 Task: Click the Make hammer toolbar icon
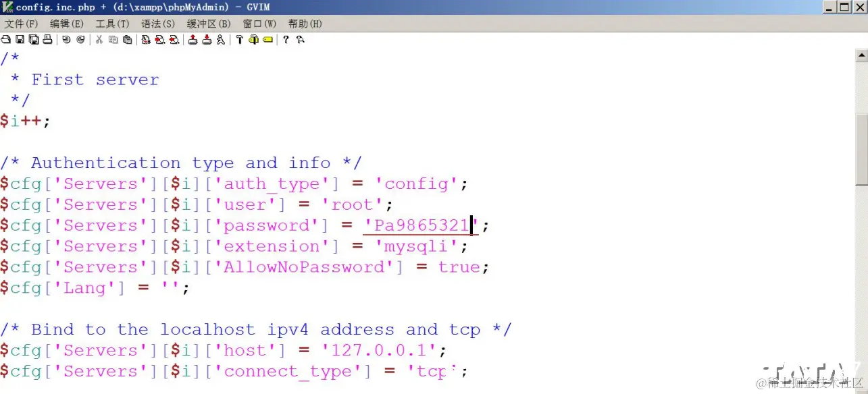tap(239, 40)
